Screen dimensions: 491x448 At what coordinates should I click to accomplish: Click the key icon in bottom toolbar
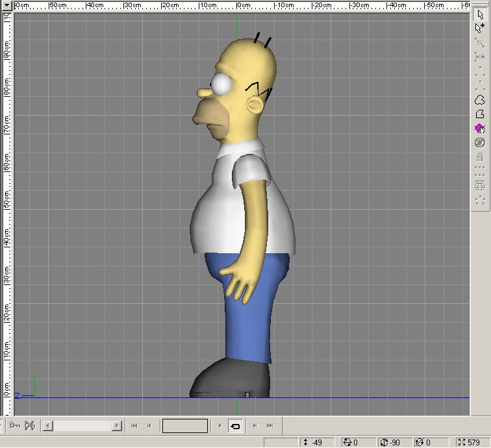click(15, 426)
